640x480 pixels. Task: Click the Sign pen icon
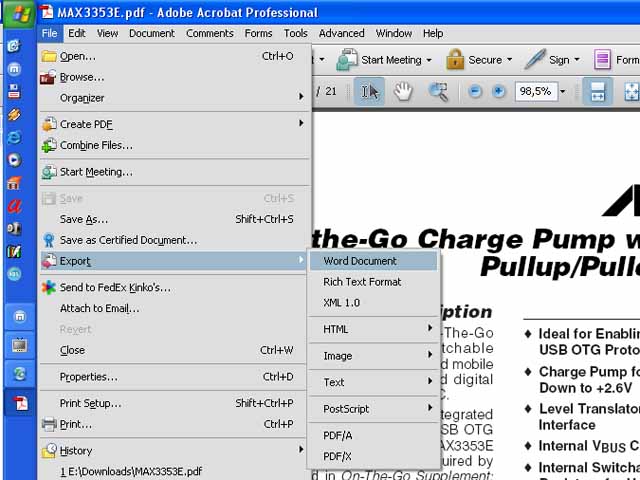pos(535,60)
